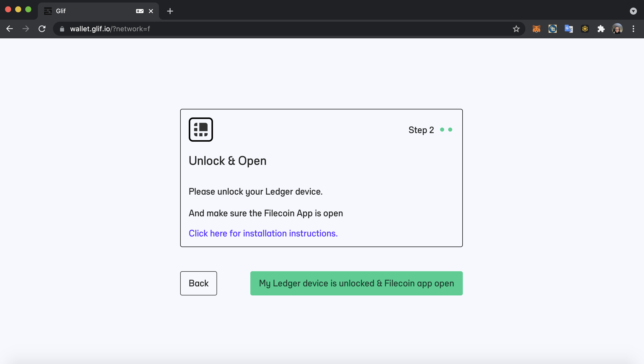The width and height of the screenshot is (644, 364).
Task: Click the macOS red close window button
Action: pos(8,10)
